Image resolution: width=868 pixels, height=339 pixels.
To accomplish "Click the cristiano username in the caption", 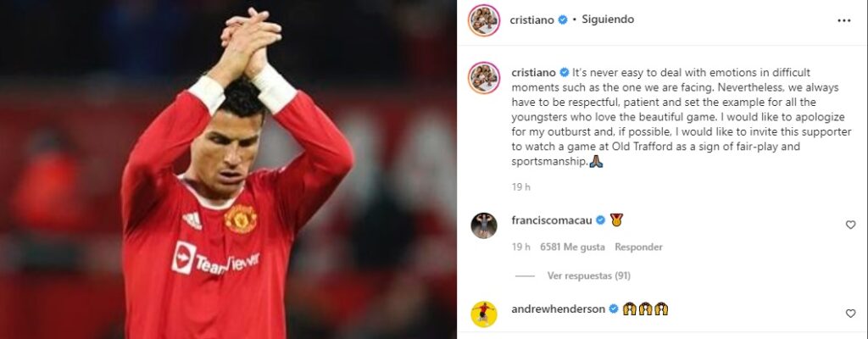I will click(533, 73).
